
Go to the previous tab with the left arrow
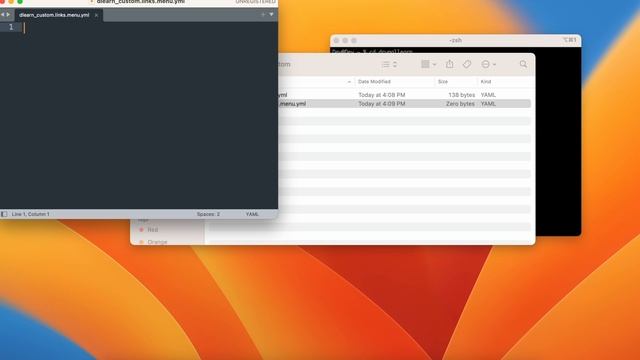(x=2, y=15)
